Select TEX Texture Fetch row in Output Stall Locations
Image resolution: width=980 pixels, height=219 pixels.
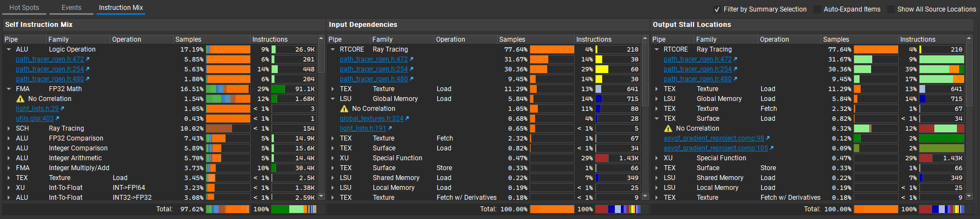(808, 109)
